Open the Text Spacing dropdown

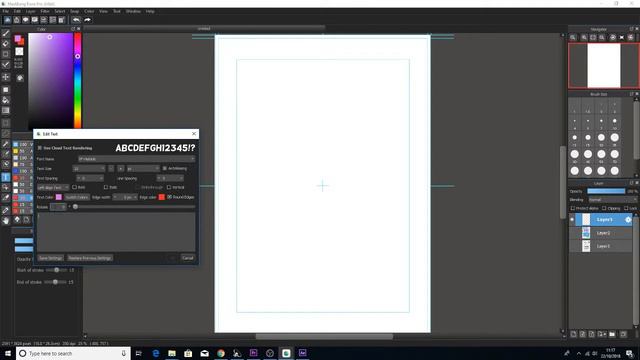coord(90,178)
